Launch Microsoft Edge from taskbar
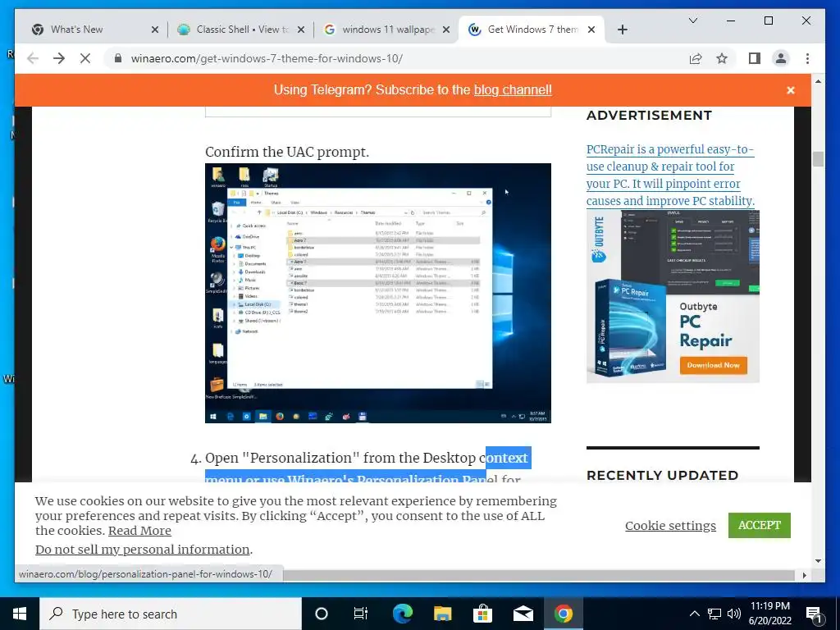Screen dimensions: 840x630 (x=402, y=614)
